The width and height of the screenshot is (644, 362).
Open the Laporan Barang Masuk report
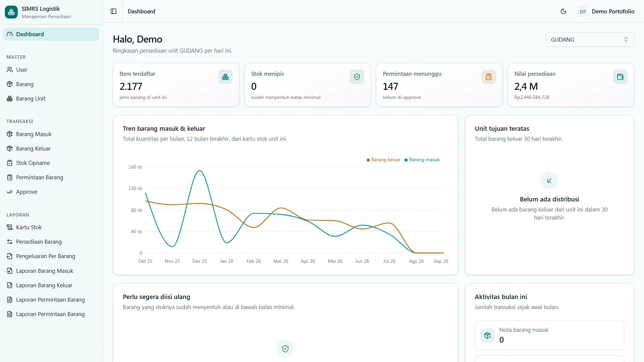[51, 271]
